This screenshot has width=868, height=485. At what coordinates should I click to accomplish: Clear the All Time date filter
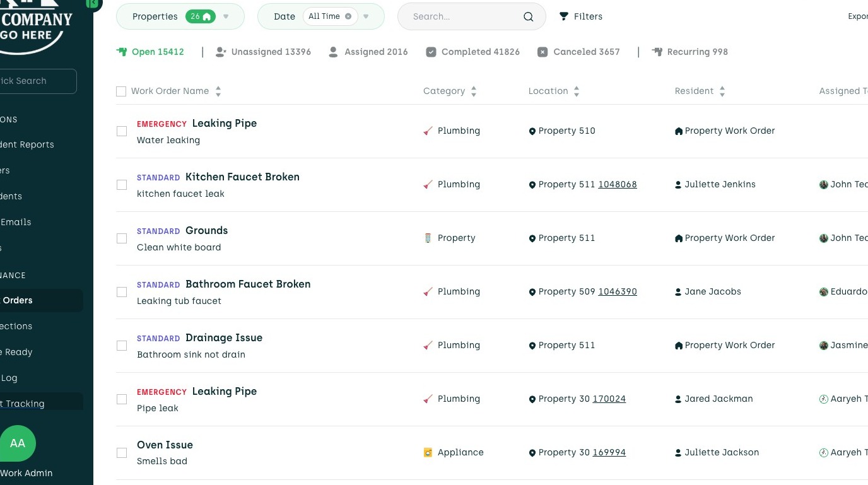(x=348, y=16)
